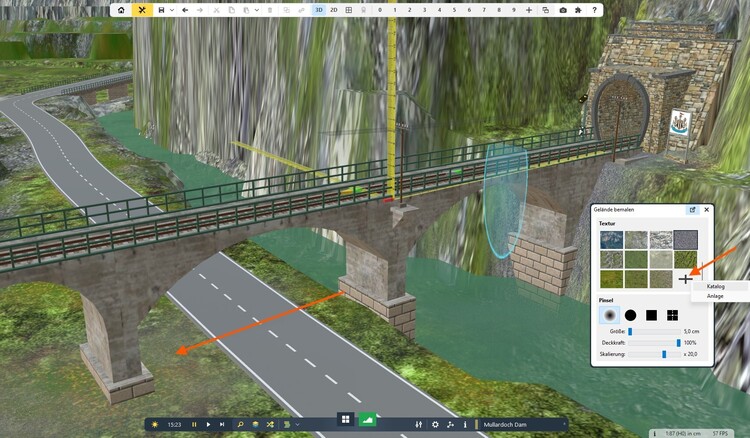Screen dimensions: 750x438
Task: Choose Katalog from the popup menu
Action: 716,286
